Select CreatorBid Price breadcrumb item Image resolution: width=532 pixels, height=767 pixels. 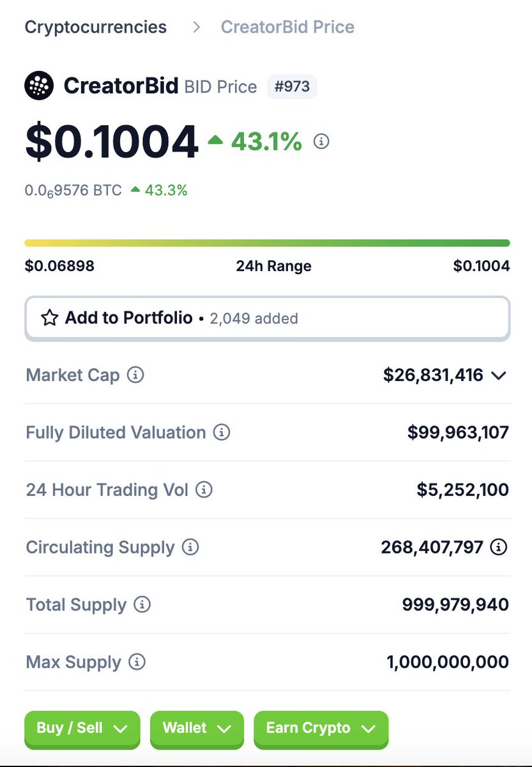(287, 27)
